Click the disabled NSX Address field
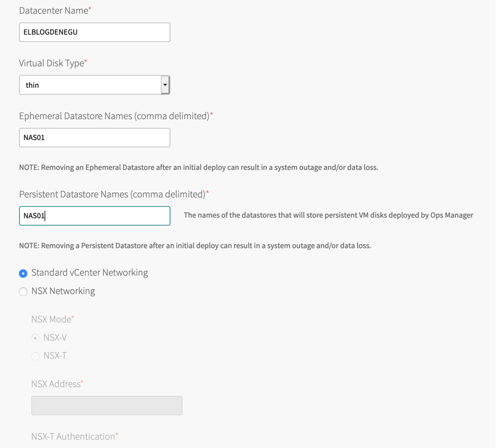The height and width of the screenshot is (448, 496). pos(106,405)
